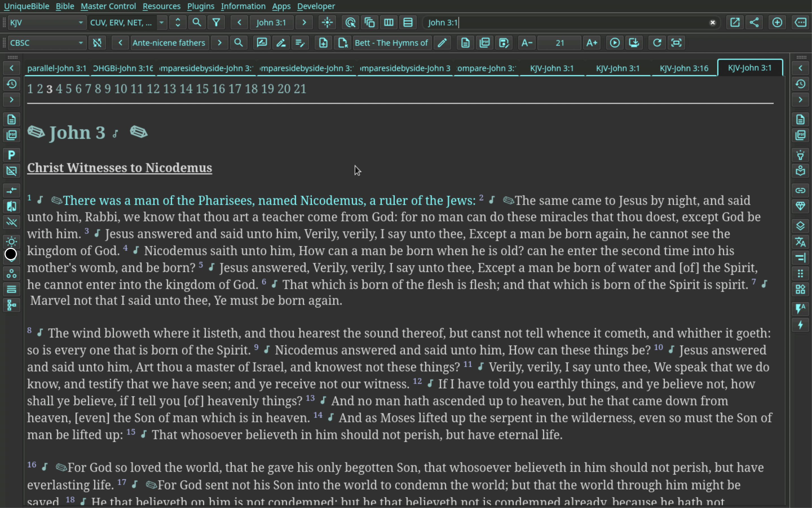Open the Master Control menu

click(x=108, y=6)
